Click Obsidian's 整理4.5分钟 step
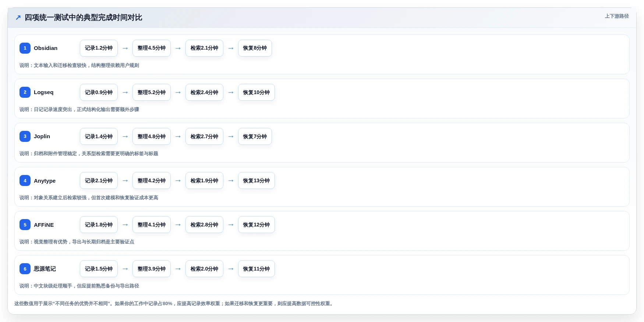This screenshot has height=322, width=644. (x=152, y=48)
